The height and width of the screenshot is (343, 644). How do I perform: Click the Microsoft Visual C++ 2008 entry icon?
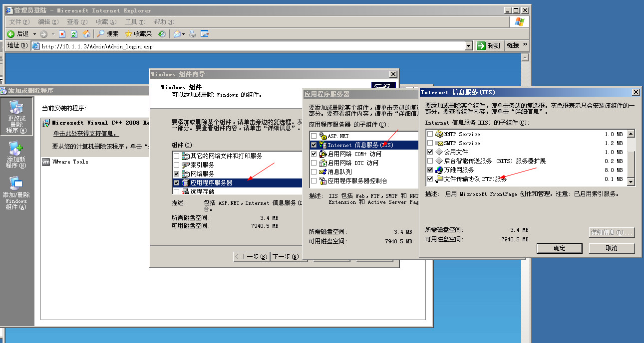point(46,123)
